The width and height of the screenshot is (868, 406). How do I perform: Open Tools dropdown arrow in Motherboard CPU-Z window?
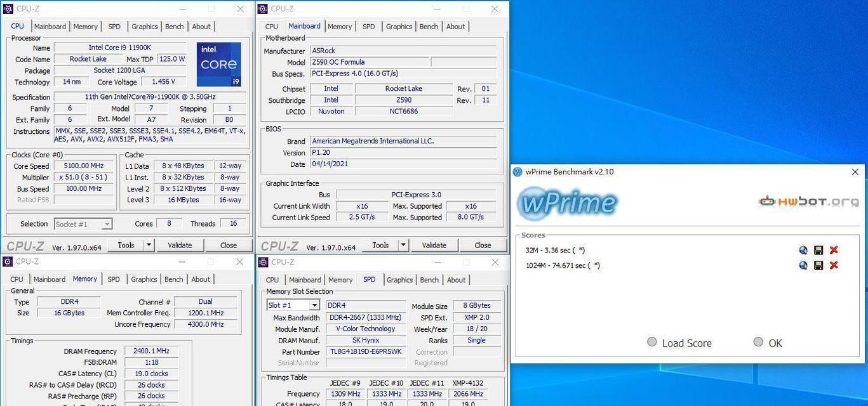pos(403,245)
